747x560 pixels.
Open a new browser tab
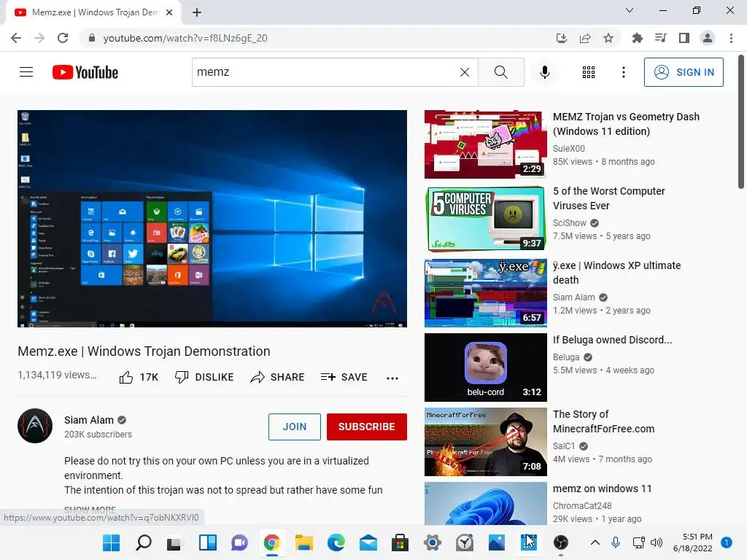(x=197, y=12)
